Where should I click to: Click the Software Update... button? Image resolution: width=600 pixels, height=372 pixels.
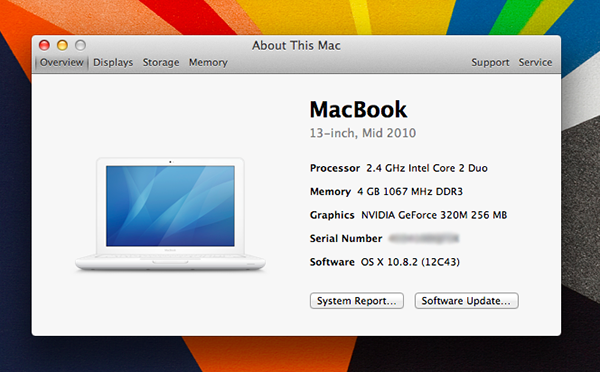(466, 301)
